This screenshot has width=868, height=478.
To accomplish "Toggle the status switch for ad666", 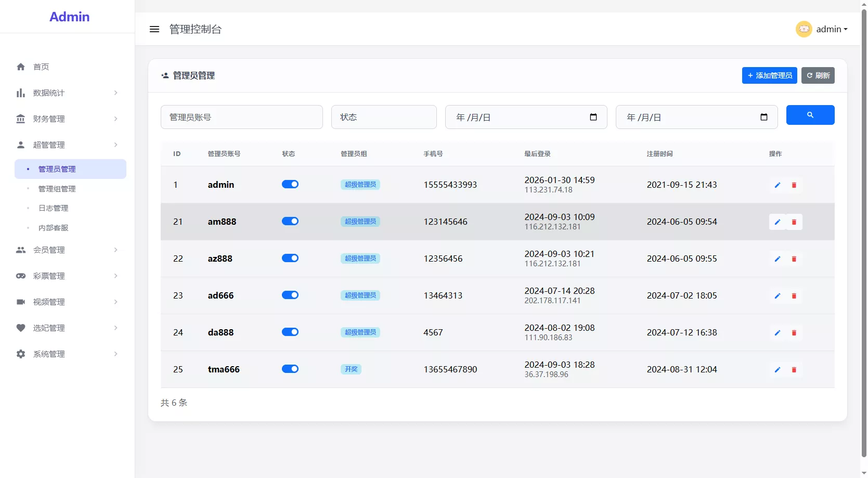I will [x=290, y=295].
